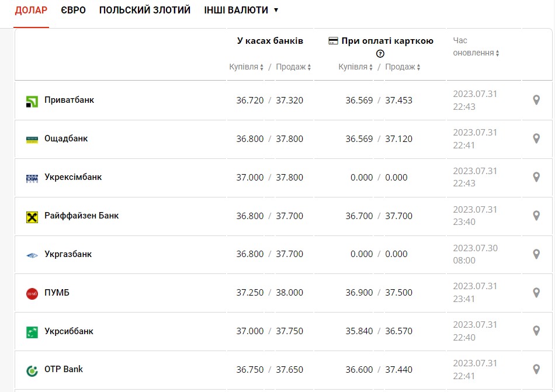Sort by card payment Купівля rate
555x392 pixels.
355,67
